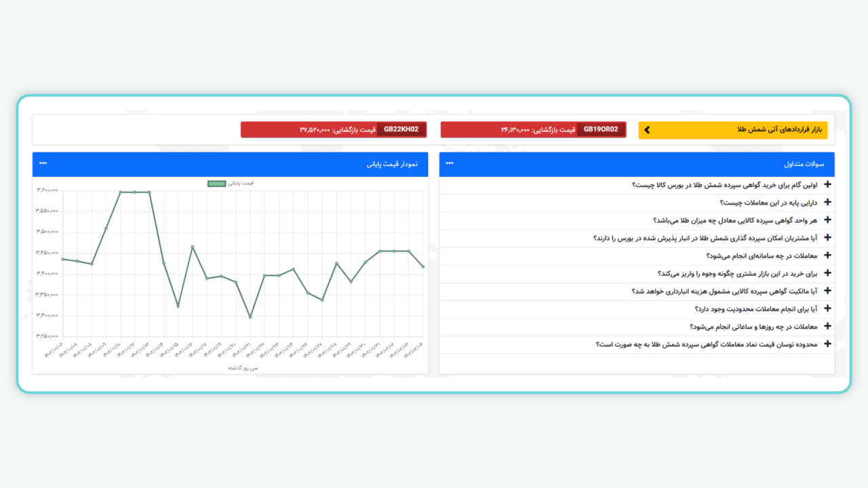Select the GB22KH02 contract ticker
Viewport: 868px width, 488px height.
pyautogui.click(x=401, y=129)
